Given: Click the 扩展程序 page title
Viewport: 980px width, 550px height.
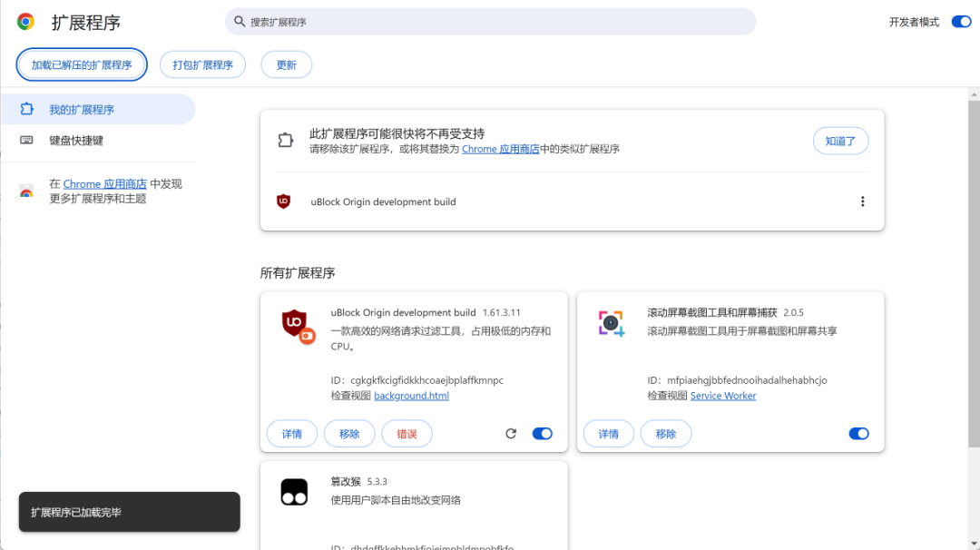Looking at the screenshot, I should point(85,23).
